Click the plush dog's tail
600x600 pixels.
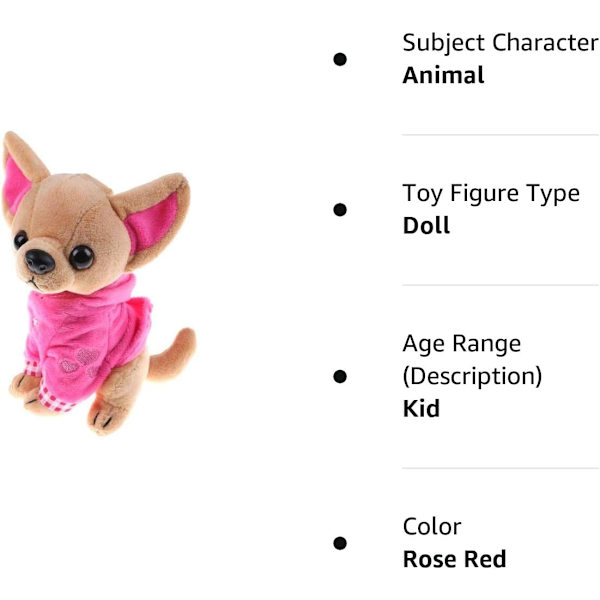coord(172,354)
